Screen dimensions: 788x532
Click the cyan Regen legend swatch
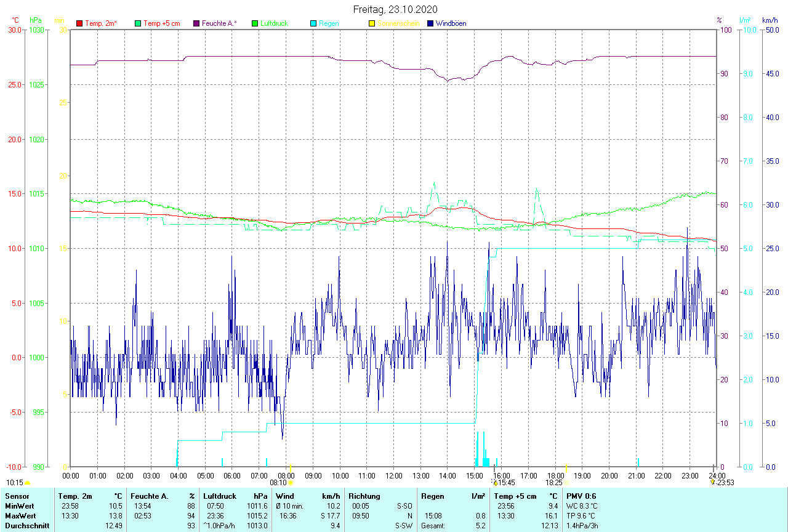tap(313, 23)
